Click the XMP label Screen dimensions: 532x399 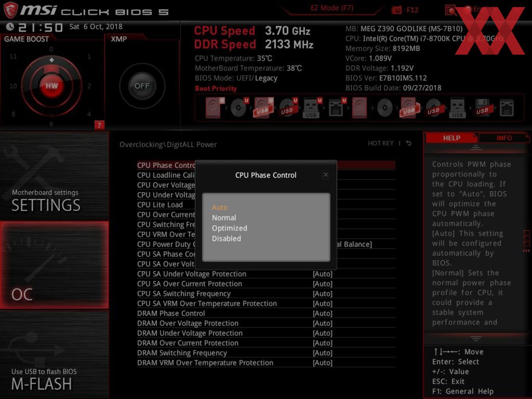pyautogui.click(x=119, y=39)
